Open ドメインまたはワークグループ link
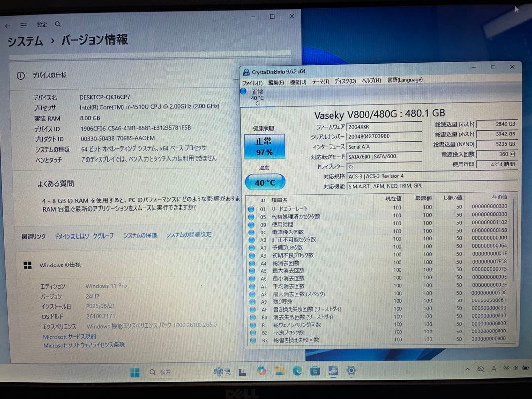This screenshot has height=399, width=532. click(x=84, y=236)
